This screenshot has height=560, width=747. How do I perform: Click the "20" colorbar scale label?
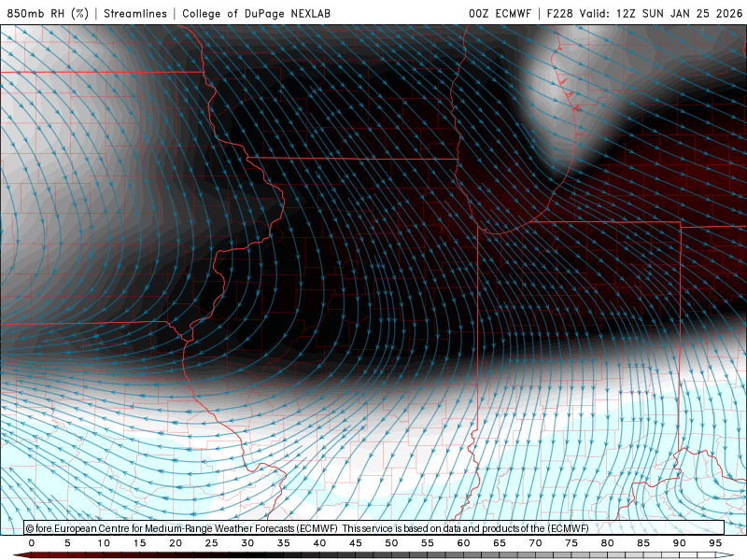pos(176,543)
